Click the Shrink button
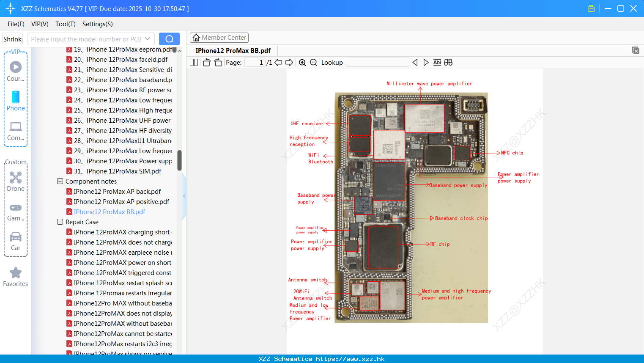The image size is (644, 363). [13, 39]
